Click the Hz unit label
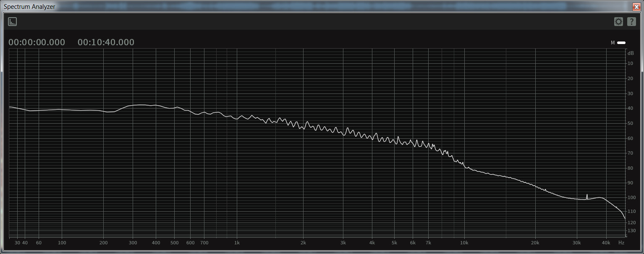The width and height of the screenshot is (644, 254). tap(621, 243)
